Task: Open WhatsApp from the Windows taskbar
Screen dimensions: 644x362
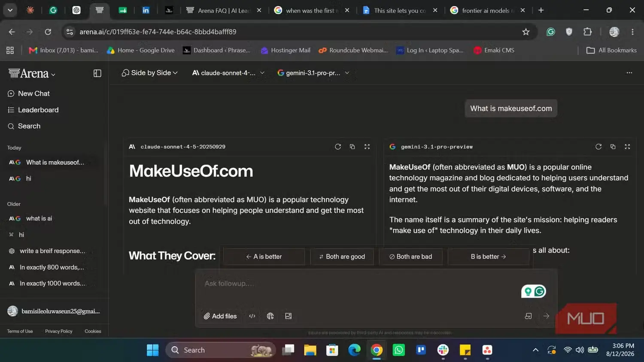Action: 399,350
